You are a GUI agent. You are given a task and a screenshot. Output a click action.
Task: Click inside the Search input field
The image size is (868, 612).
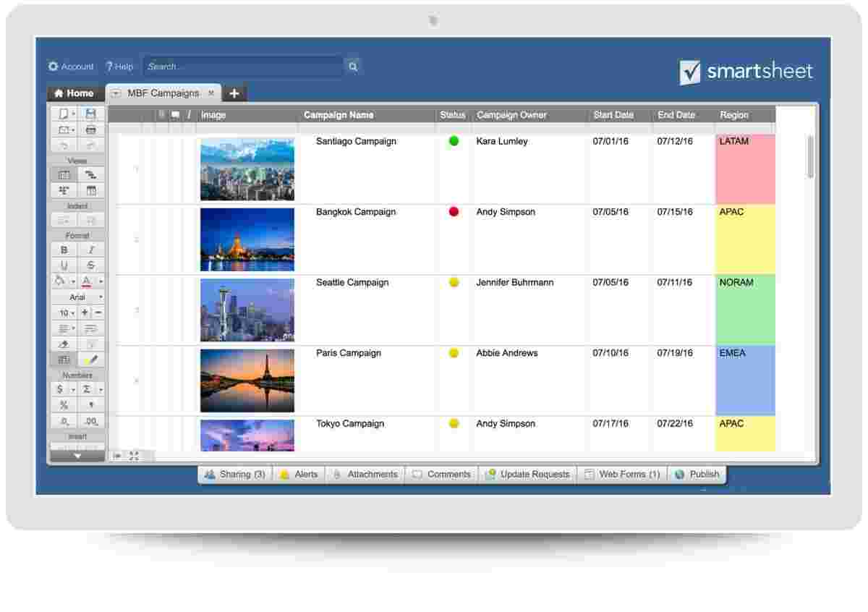pos(242,67)
